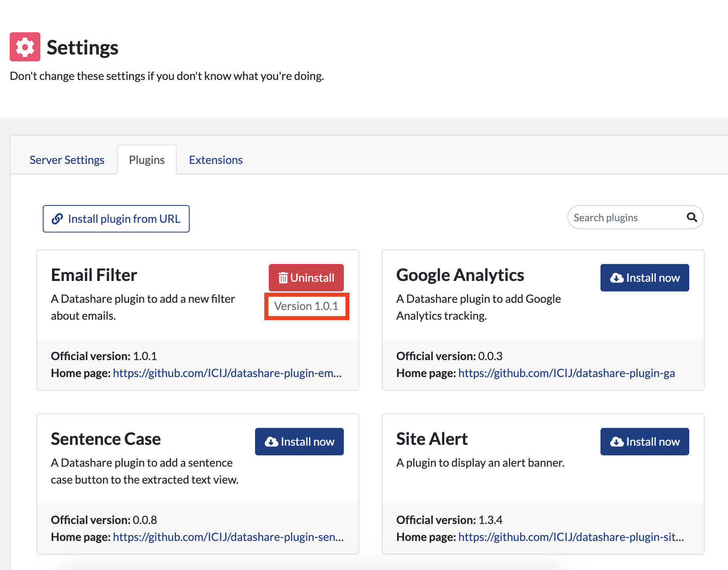Image resolution: width=728 pixels, height=570 pixels.
Task: Install the Sentence Case plugin
Action: [x=299, y=442]
